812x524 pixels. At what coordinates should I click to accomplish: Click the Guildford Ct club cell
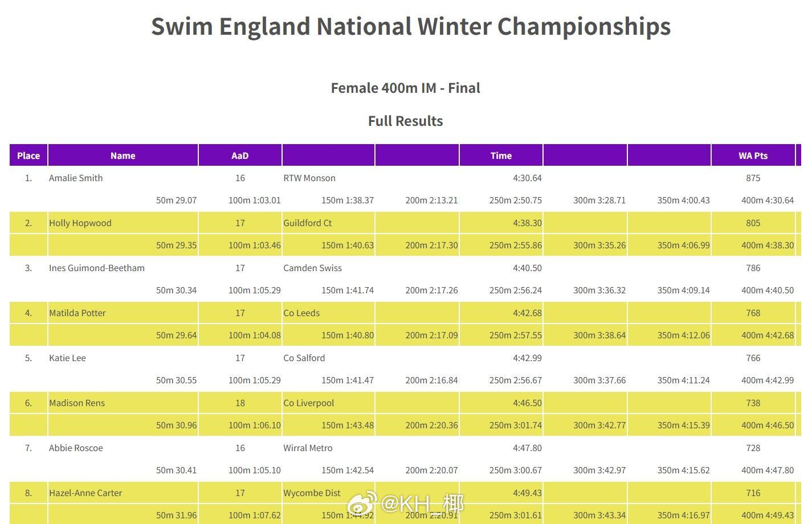pyautogui.click(x=308, y=223)
